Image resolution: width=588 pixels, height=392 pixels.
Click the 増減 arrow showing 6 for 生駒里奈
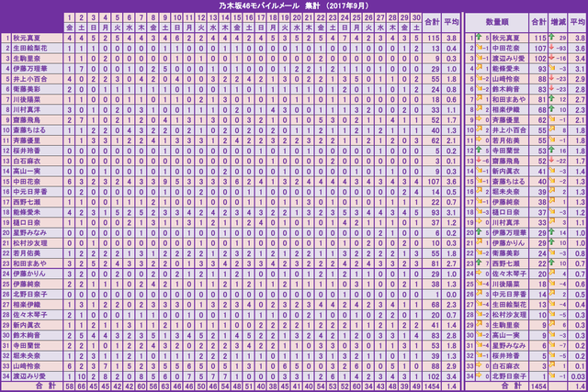551,324
